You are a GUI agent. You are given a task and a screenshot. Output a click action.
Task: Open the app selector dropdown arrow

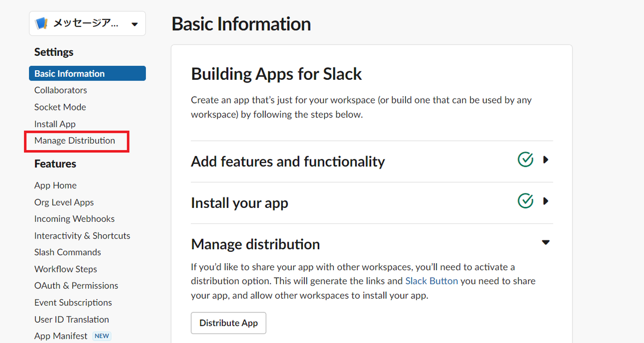click(x=134, y=24)
